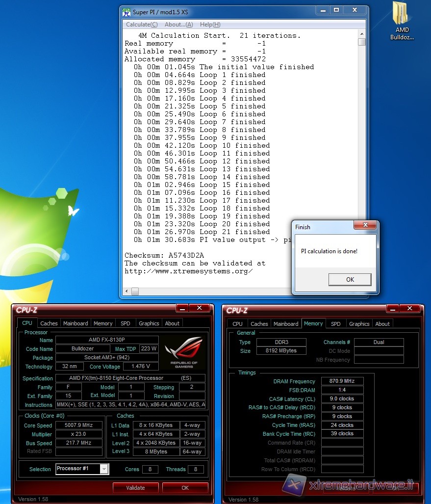Expand the Processor #1 selection dropdown
This screenshot has height=504, width=431.
click(x=104, y=469)
